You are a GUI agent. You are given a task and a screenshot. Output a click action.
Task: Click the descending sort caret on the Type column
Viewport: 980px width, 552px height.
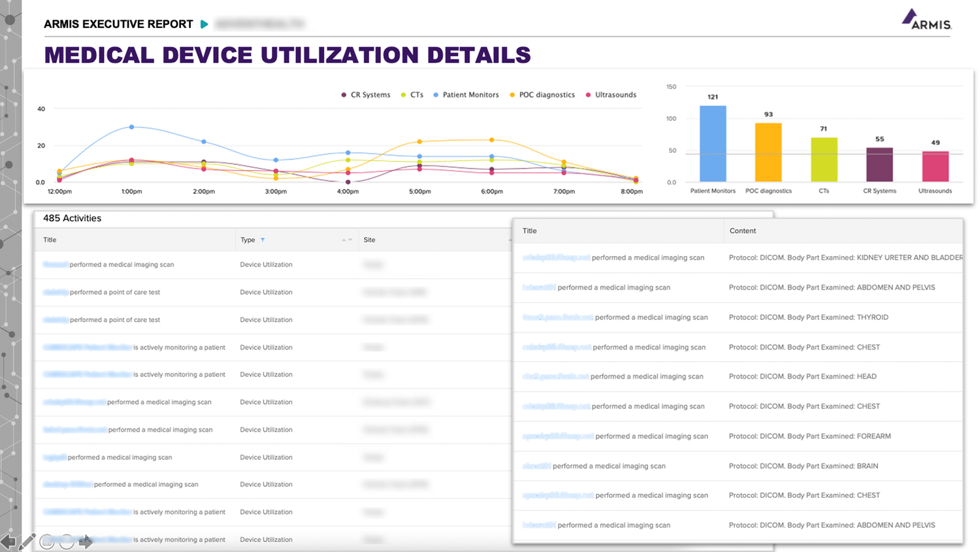pyautogui.click(x=350, y=239)
